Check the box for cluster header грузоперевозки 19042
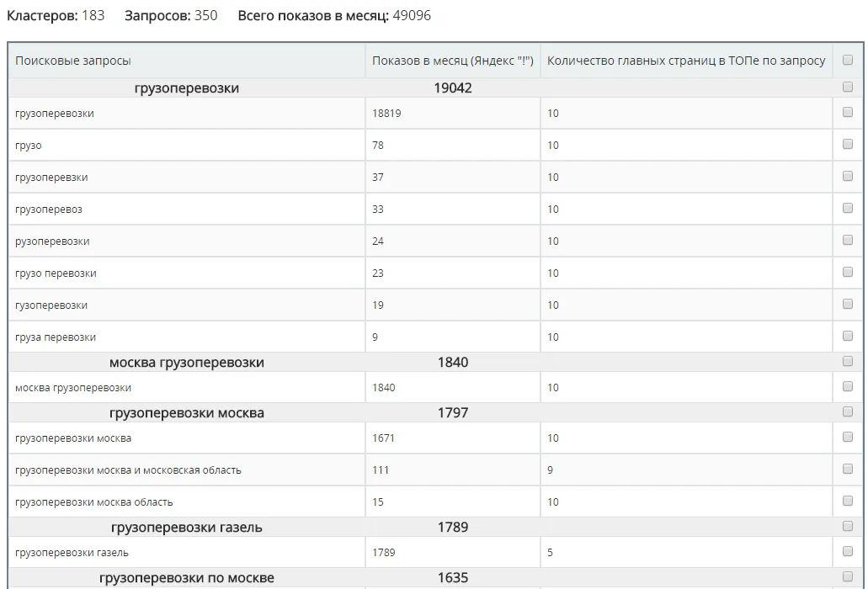868x589 pixels. coord(848,87)
